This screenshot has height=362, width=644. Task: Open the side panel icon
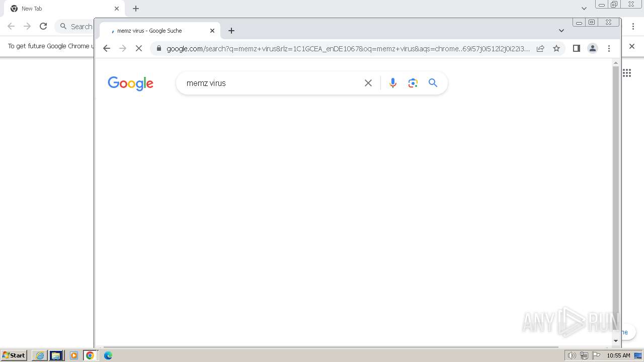coord(577,48)
